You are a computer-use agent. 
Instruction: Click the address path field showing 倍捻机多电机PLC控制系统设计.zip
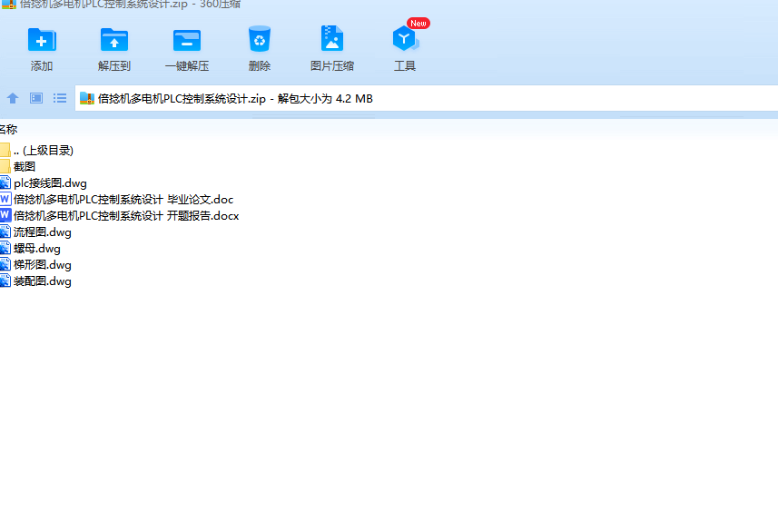426,98
